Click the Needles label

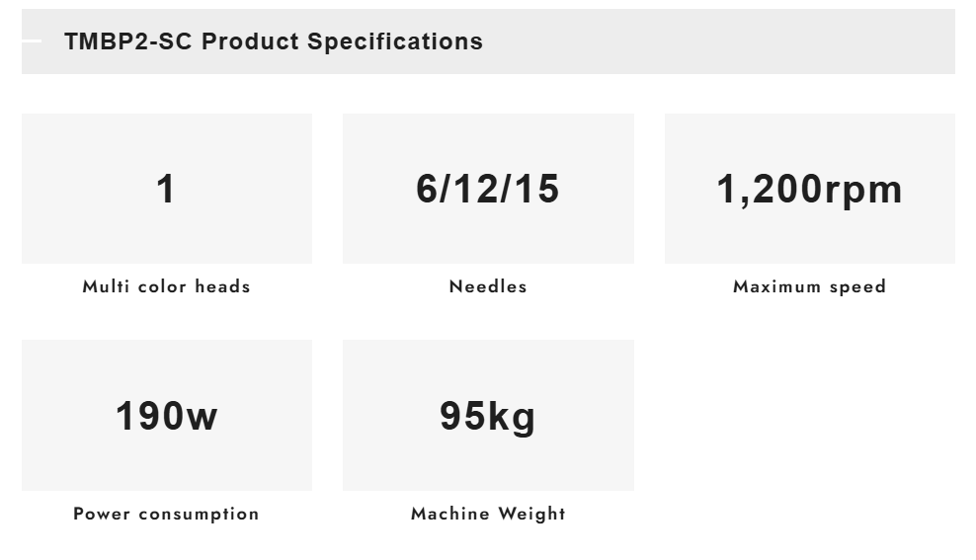[x=488, y=287]
